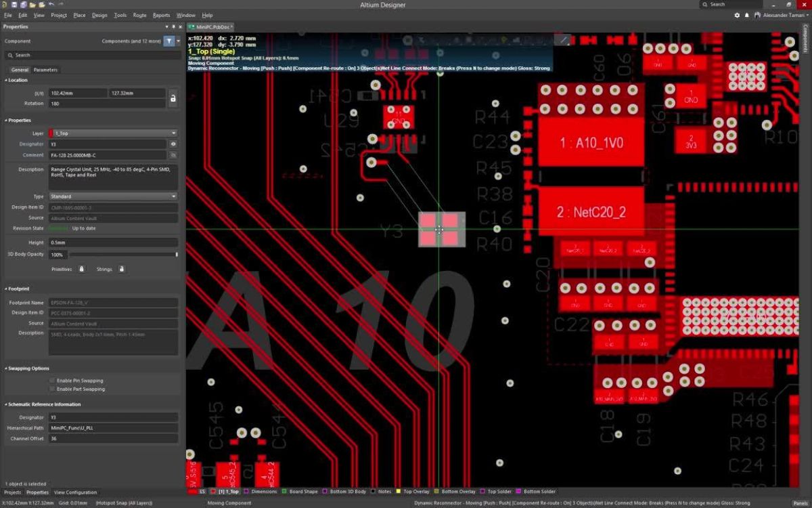Enable Pin Swapping checkbox
This screenshot has height=508, width=812.
coord(51,380)
